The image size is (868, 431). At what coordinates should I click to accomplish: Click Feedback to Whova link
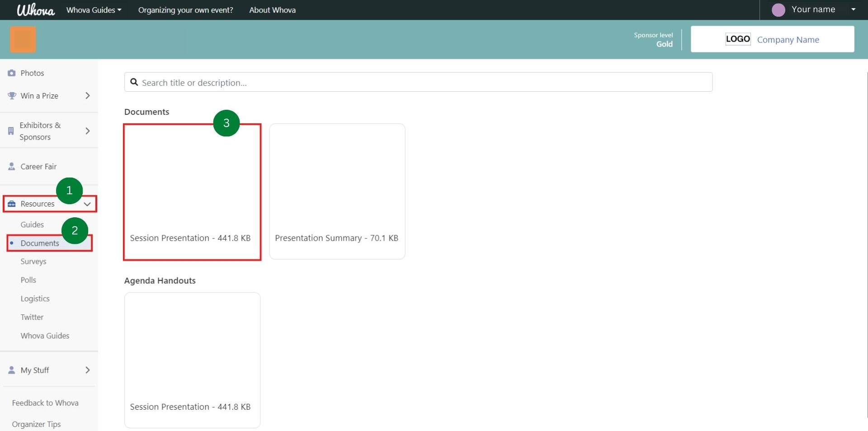(x=45, y=403)
